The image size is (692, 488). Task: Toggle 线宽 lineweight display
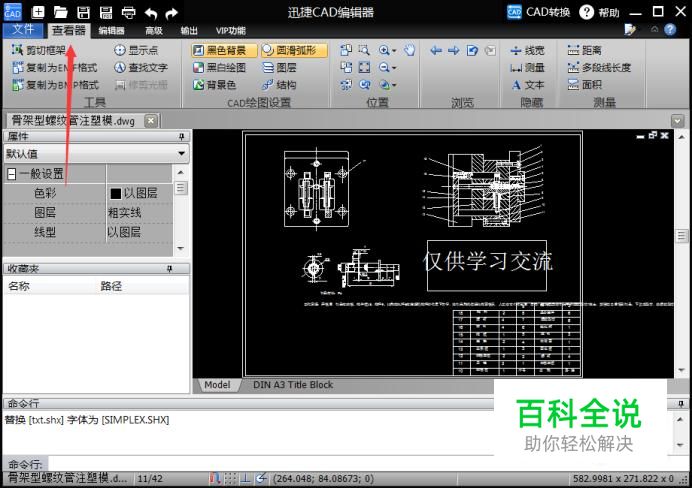pyautogui.click(x=527, y=51)
